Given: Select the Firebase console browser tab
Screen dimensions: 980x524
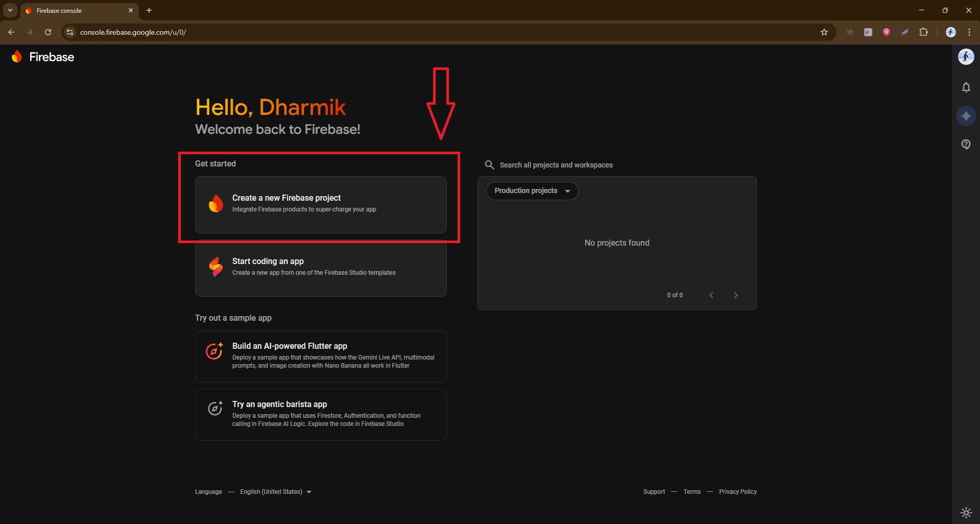Looking at the screenshot, I should pyautogui.click(x=80, y=10).
